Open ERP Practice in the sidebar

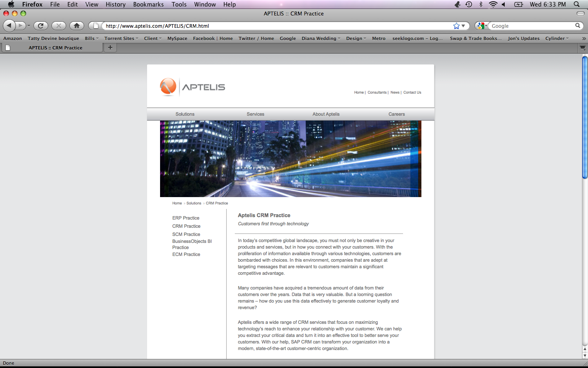pos(186,218)
